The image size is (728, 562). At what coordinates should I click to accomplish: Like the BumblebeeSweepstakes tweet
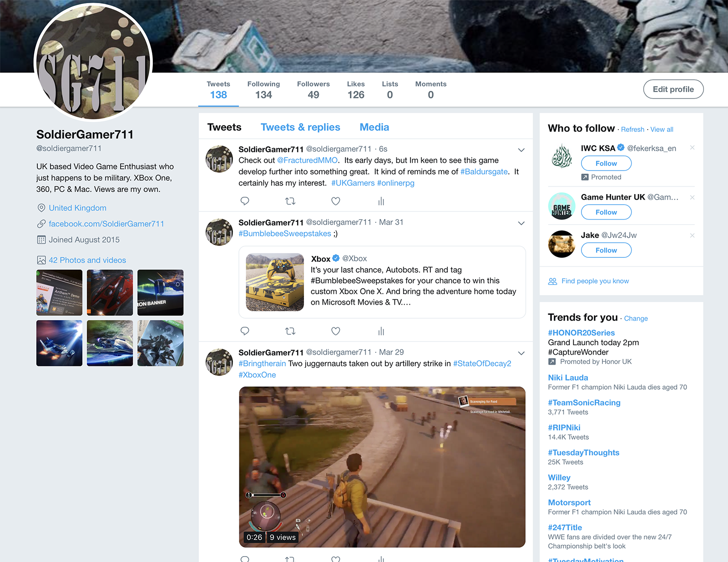336,331
